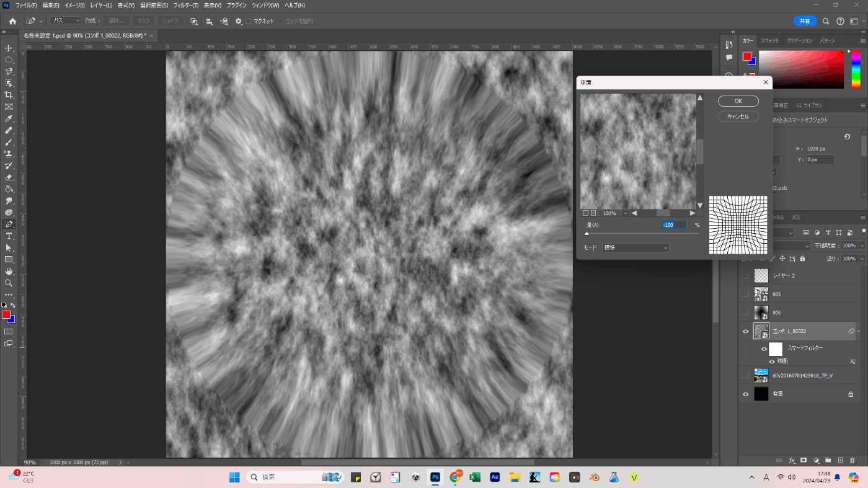Image resolution: width=868 pixels, height=488 pixels.
Task: Launch Excel from the taskbar
Action: (475, 477)
